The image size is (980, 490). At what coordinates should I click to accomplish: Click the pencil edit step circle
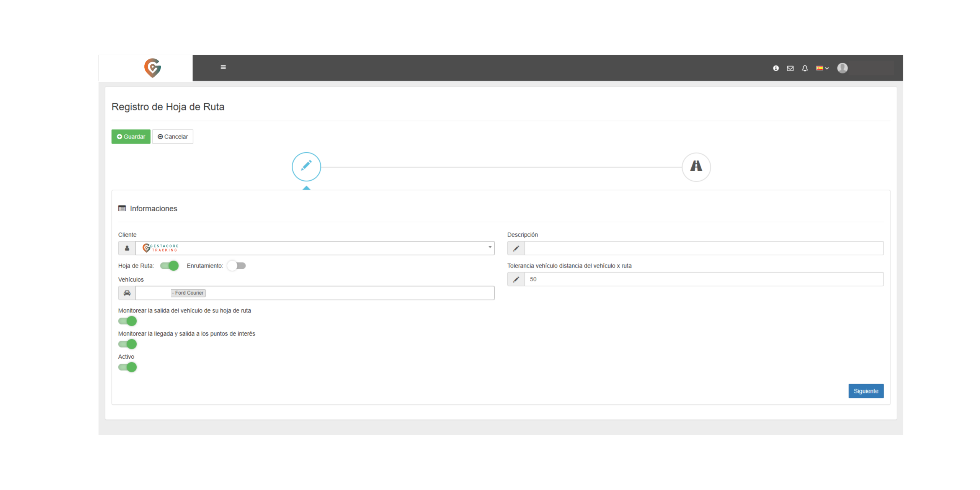click(306, 167)
